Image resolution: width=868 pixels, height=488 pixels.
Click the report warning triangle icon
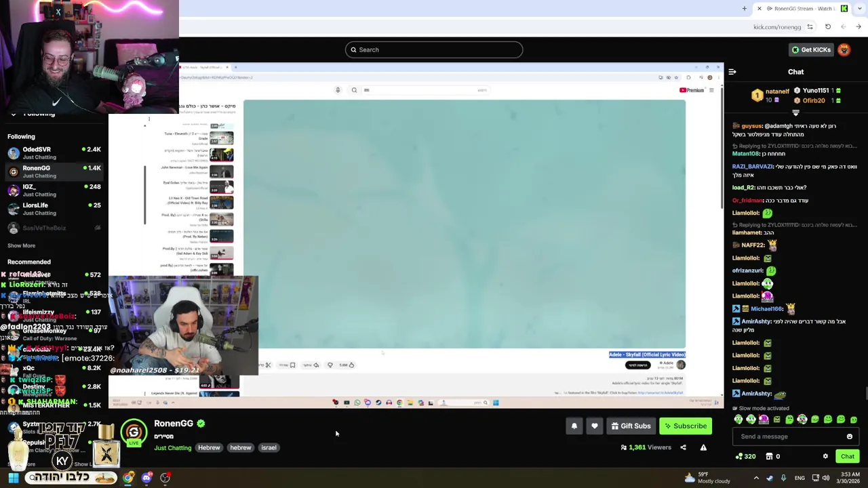click(x=703, y=447)
